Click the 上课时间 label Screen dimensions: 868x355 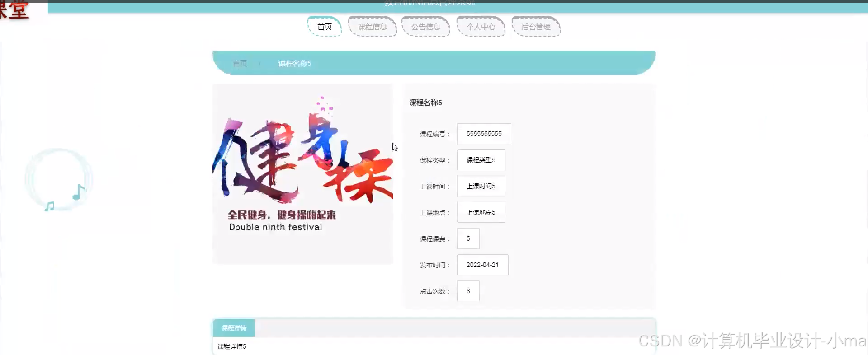click(x=434, y=187)
